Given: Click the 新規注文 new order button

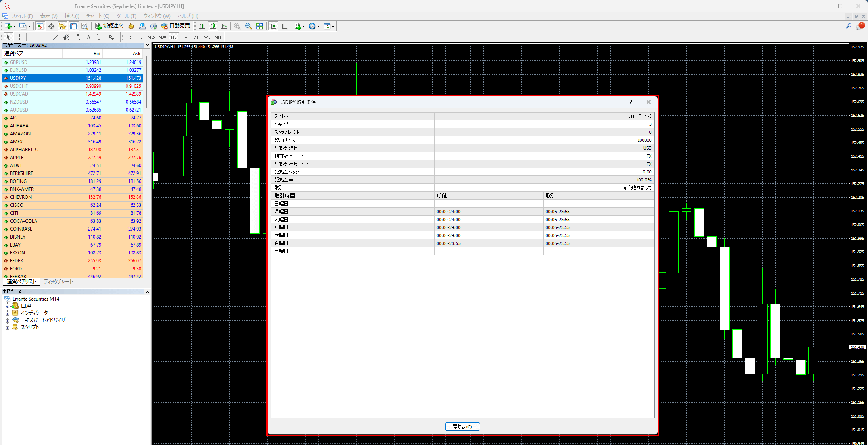Looking at the screenshot, I should 109,26.
